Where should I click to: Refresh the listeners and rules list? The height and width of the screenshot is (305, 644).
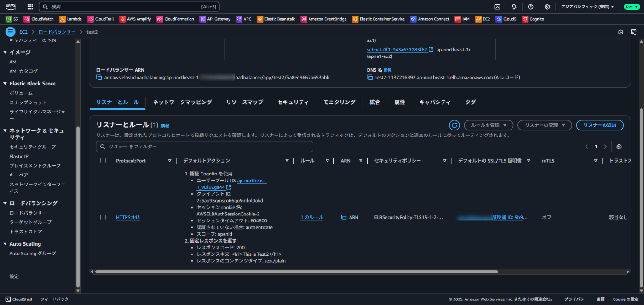click(x=454, y=125)
